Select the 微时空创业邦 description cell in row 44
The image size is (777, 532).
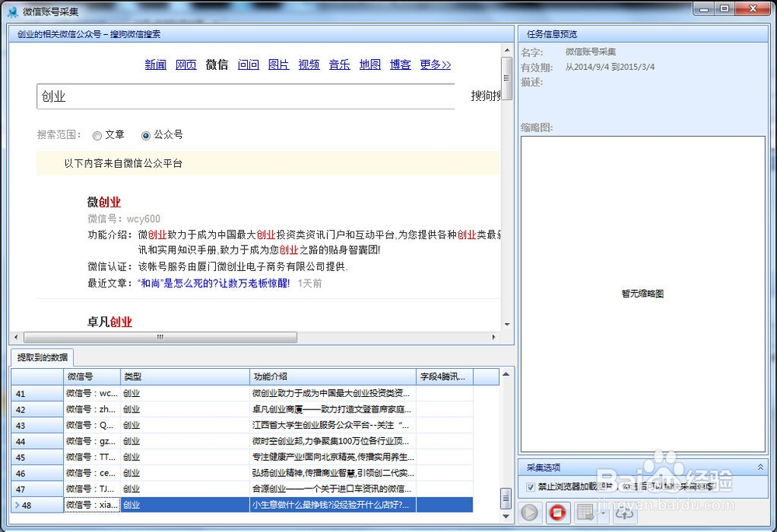tap(333, 441)
